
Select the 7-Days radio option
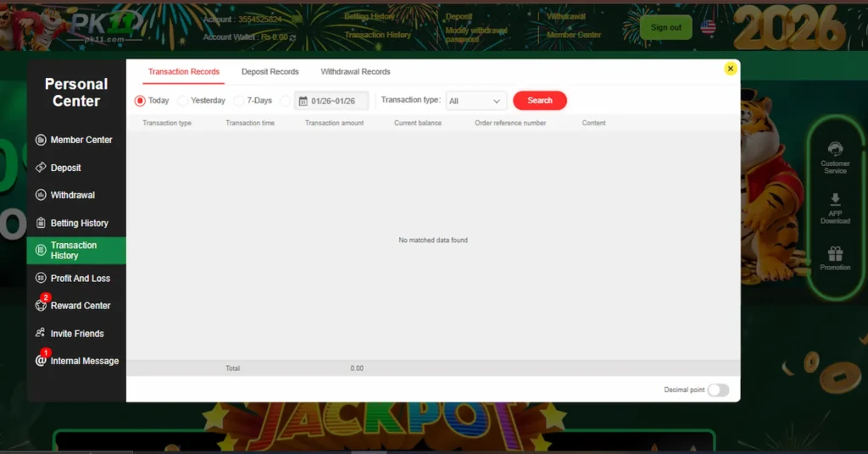point(239,101)
